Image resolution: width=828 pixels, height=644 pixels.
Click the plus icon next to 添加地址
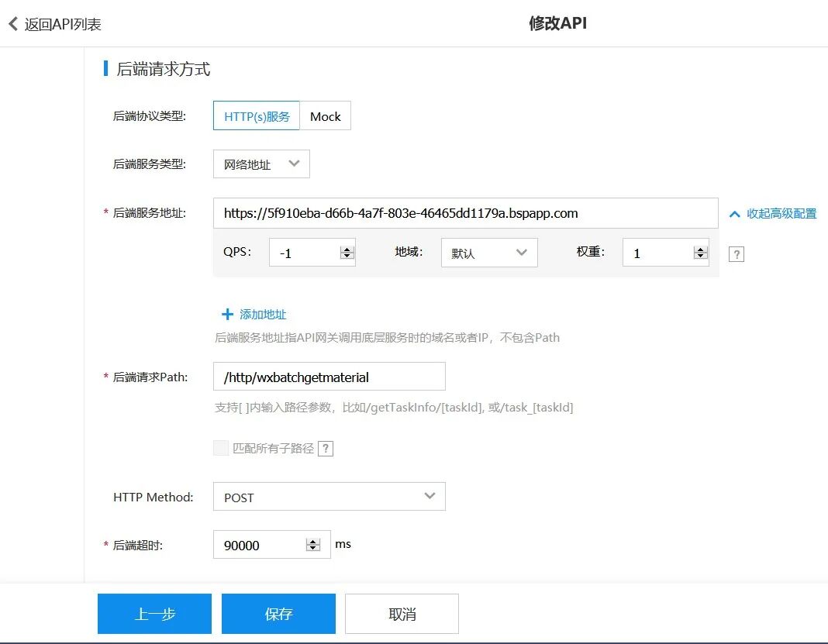coord(227,314)
